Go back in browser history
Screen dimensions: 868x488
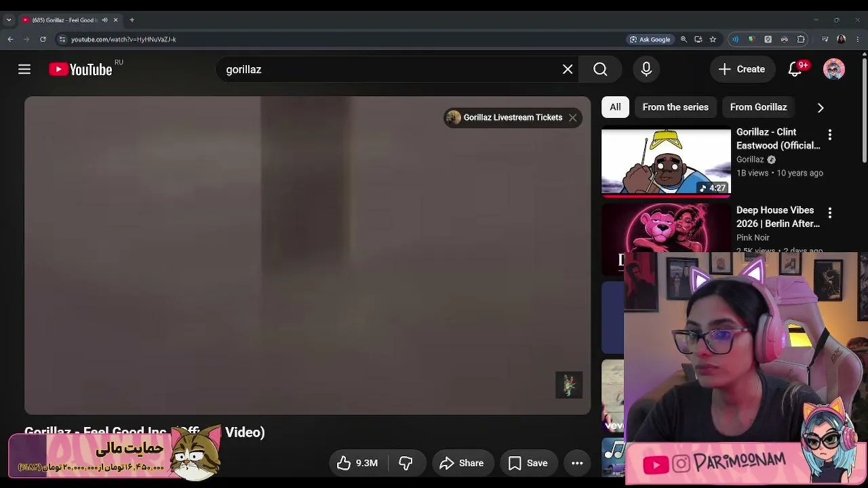point(10,39)
